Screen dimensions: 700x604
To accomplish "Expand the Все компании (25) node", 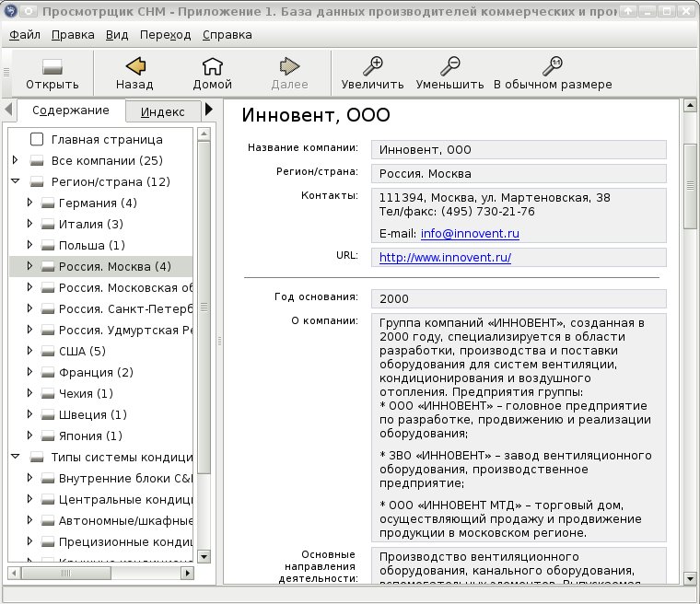I will tap(15, 160).
